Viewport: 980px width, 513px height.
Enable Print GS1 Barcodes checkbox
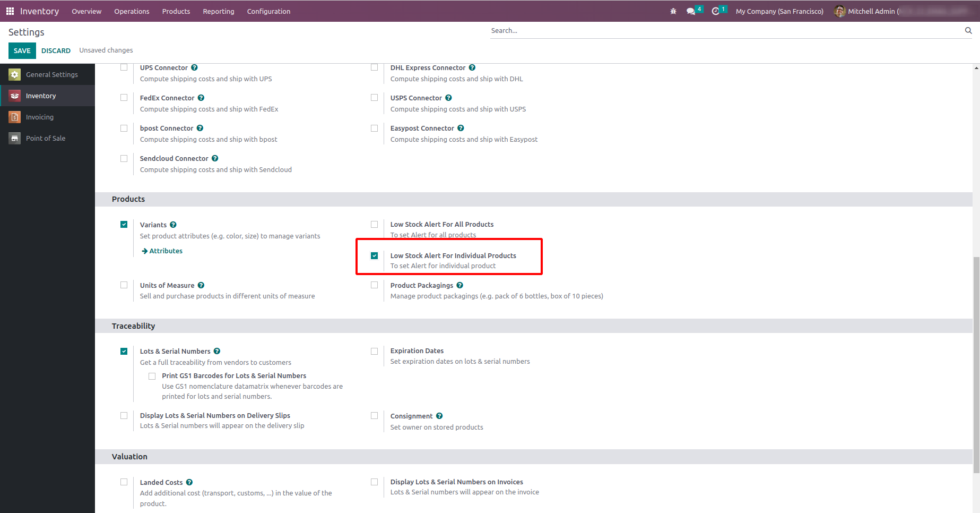click(x=152, y=376)
